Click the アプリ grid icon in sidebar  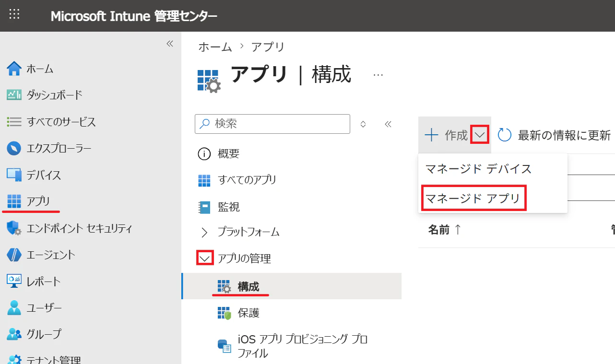[14, 201]
